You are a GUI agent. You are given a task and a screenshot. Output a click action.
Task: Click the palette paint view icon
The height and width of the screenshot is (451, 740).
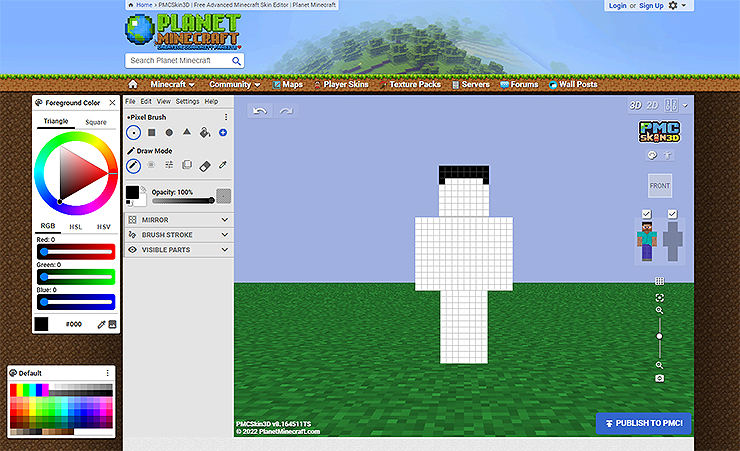(x=652, y=155)
